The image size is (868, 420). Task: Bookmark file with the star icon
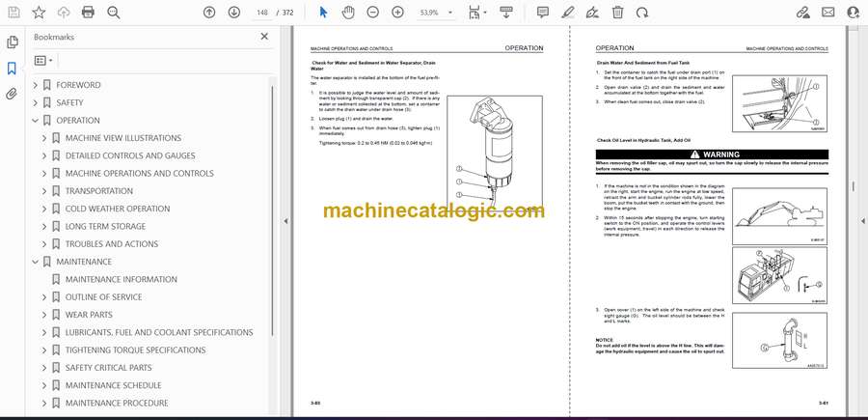39,13
